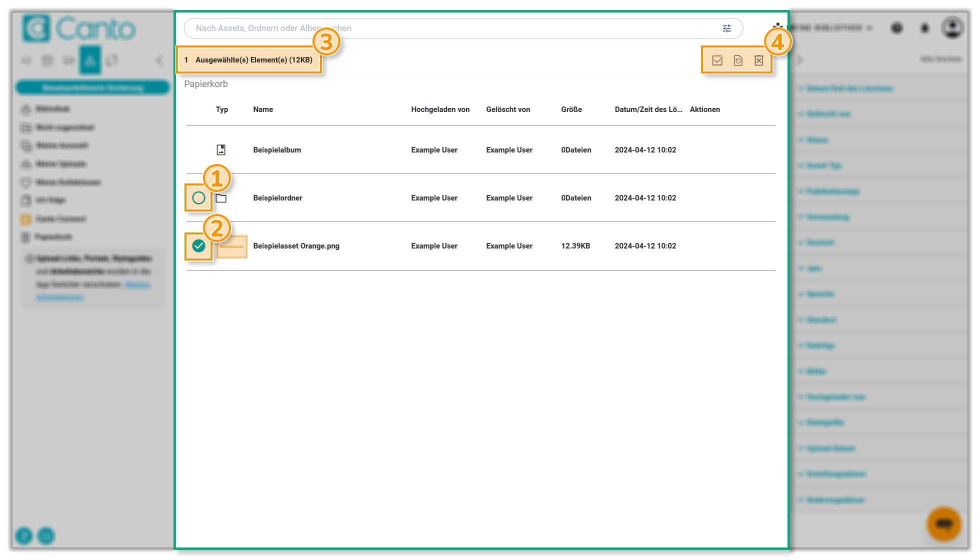
Task: Click the 12.39KB size value
Action: point(575,246)
